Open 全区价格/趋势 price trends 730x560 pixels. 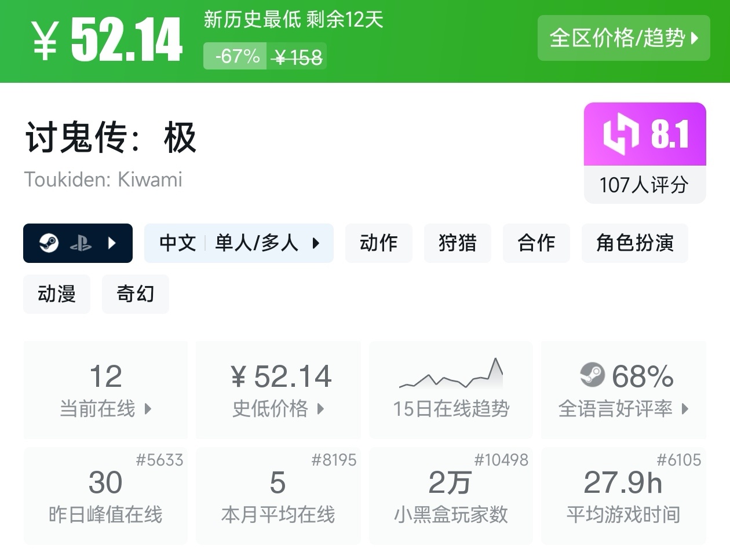coord(623,38)
